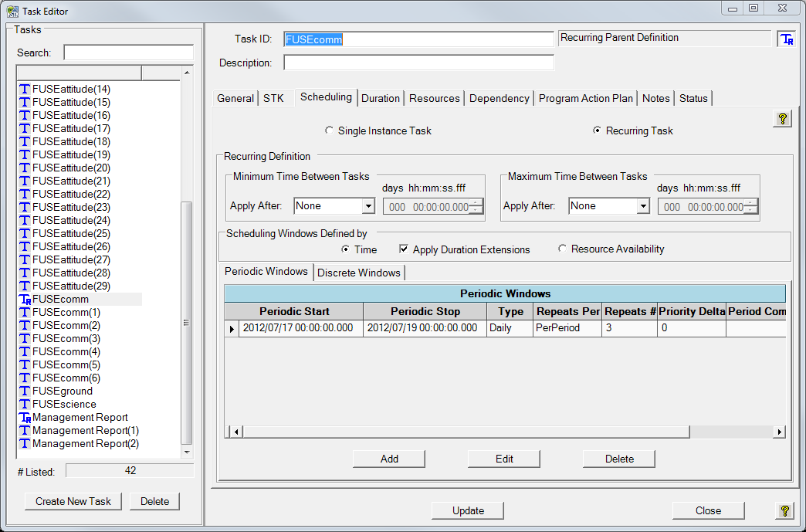Toggle the Apply Duration Extensions checkbox
Viewport: 806px width, 532px height.
pyautogui.click(x=404, y=249)
